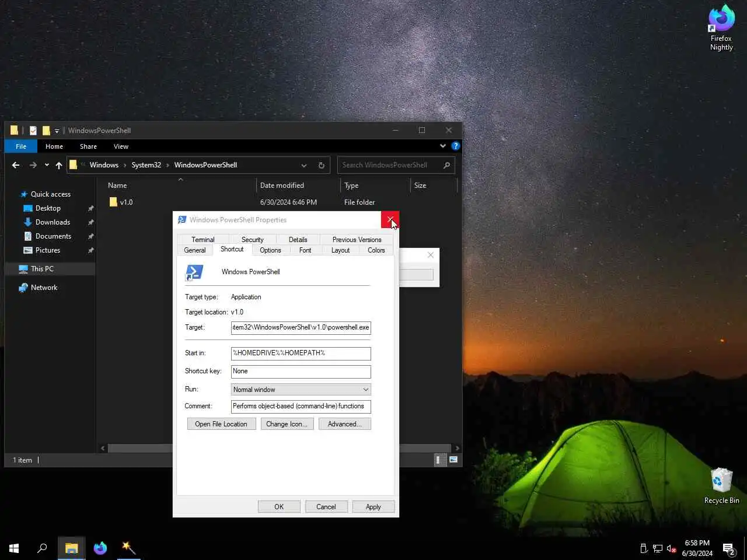Switch to the Security tab

click(x=252, y=240)
